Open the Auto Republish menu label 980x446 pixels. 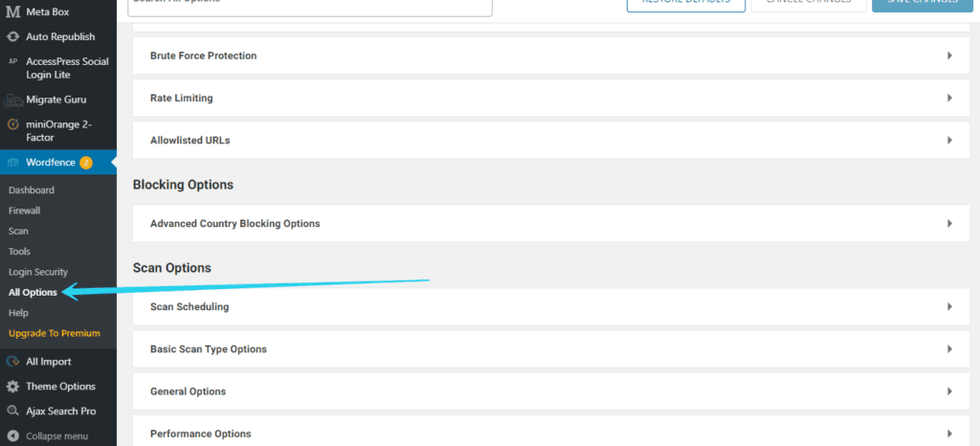coord(60,37)
